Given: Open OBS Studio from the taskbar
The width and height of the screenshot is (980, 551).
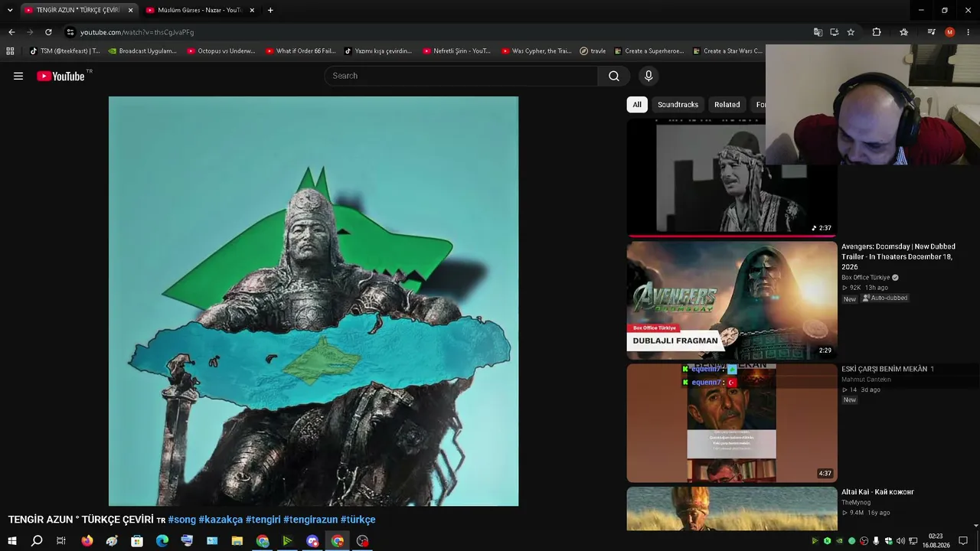Looking at the screenshot, I should 362,541.
